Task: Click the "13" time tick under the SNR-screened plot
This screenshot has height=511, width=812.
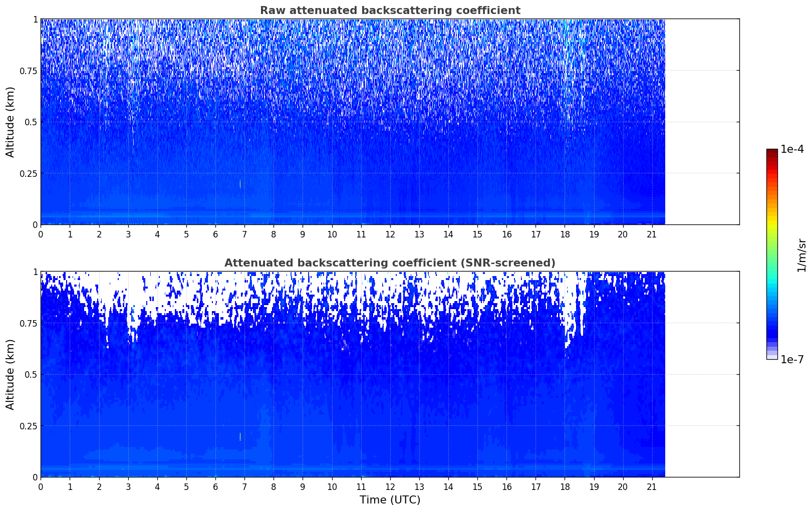Action: 419,486
